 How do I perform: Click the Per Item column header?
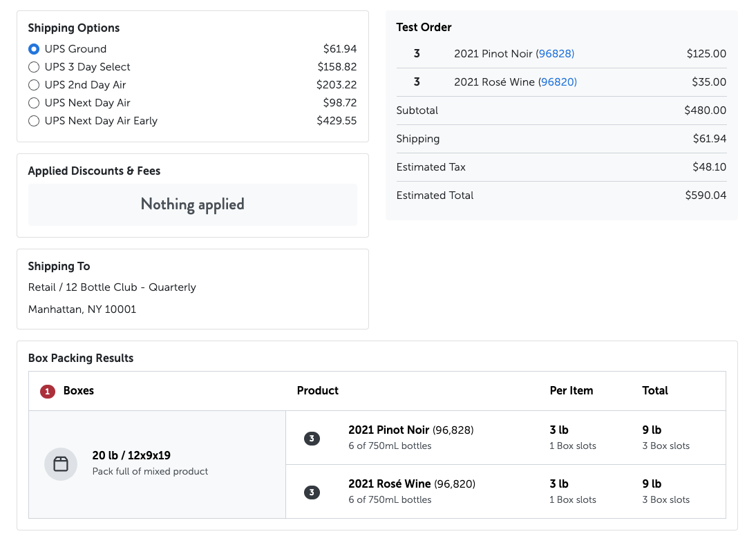pyautogui.click(x=571, y=391)
